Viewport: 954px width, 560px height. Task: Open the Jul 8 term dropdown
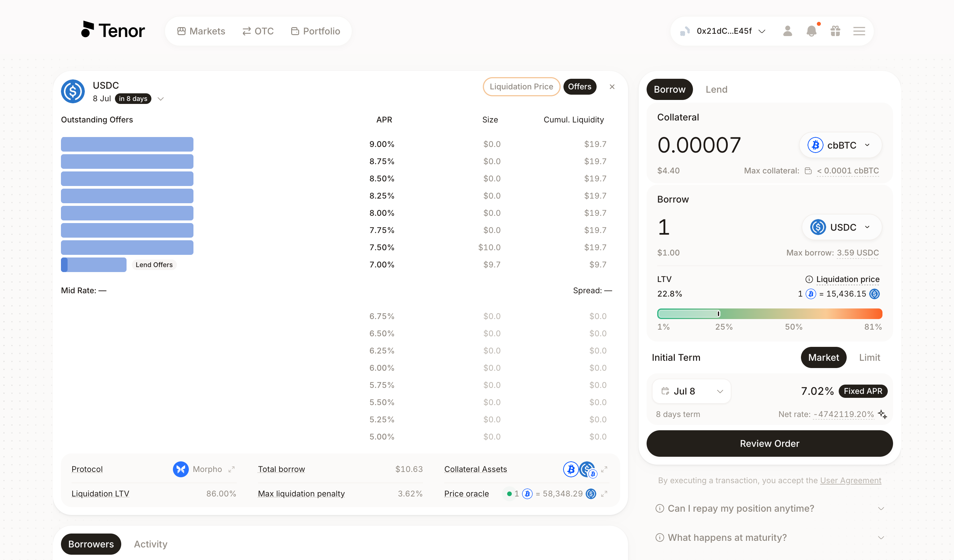[692, 391]
